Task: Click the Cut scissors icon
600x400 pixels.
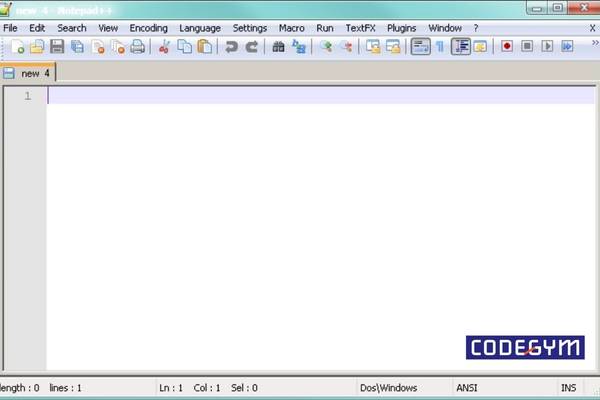Action: pyautogui.click(x=164, y=47)
